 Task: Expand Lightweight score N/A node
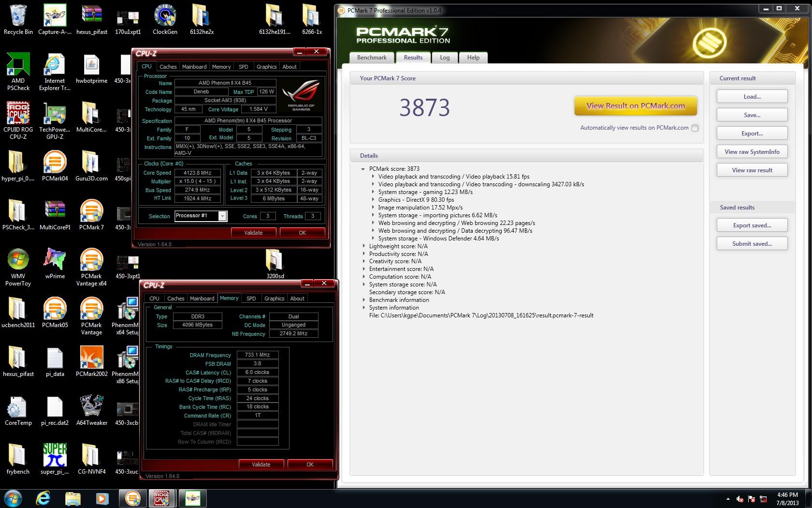pos(363,246)
